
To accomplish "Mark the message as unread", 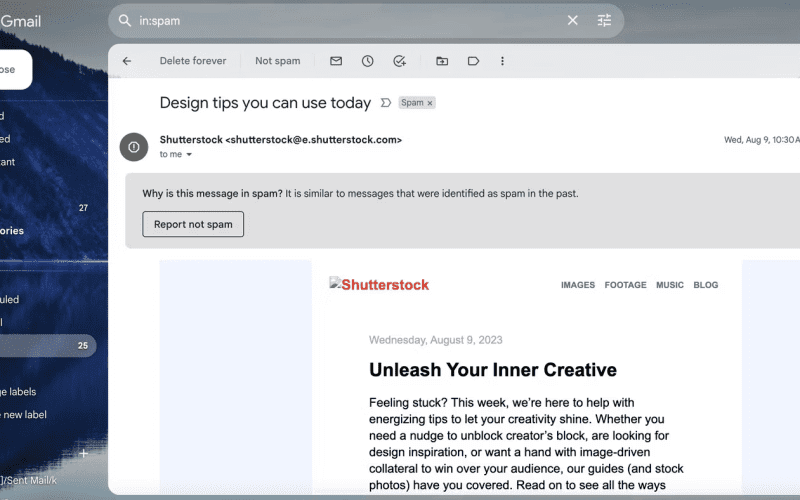I will point(336,61).
